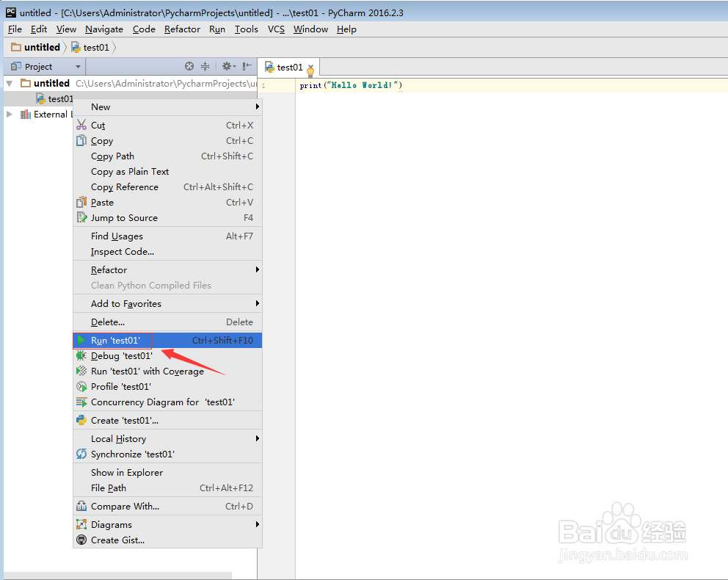Click the External Libraries bars icon
The image size is (728, 580).
pyautogui.click(x=26, y=115)
